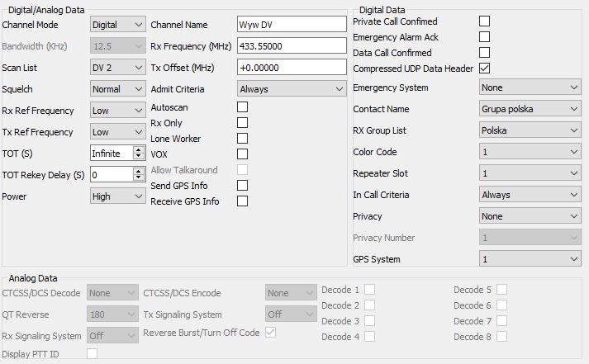Open the Channel Mode dropdown
This screenshot has width=589, height=364.
(117, 25)
